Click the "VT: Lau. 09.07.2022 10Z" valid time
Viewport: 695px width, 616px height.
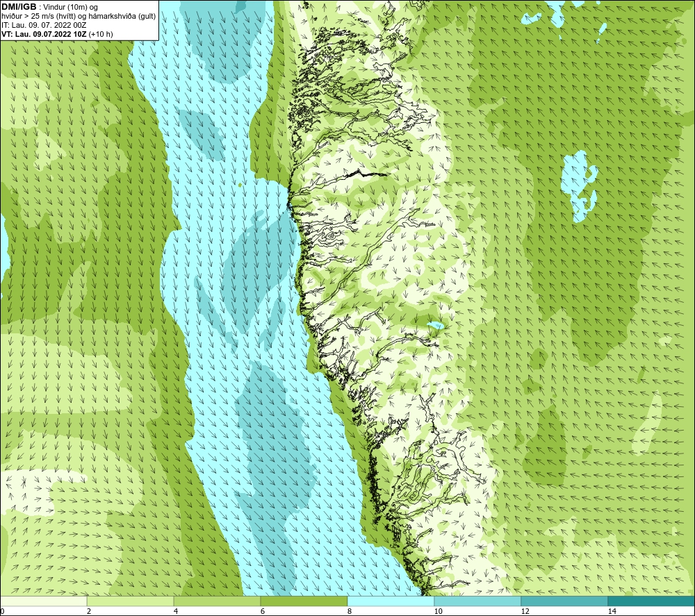[44, 34]
